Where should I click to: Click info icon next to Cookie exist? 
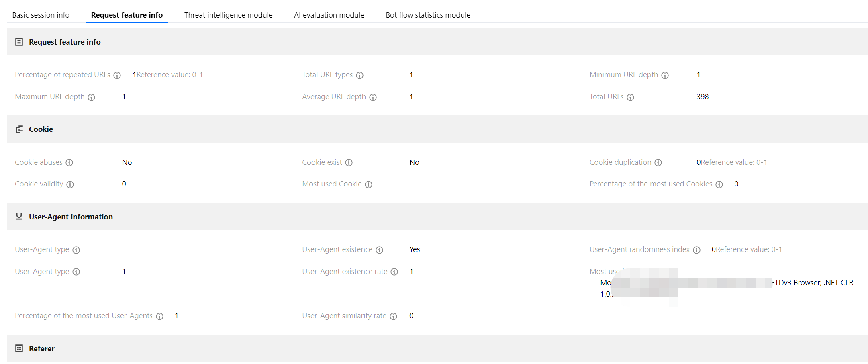(x=349, y=163)
